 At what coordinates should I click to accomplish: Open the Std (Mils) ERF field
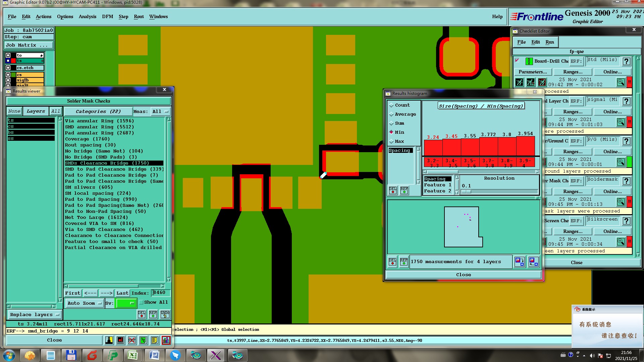point(602,61)
